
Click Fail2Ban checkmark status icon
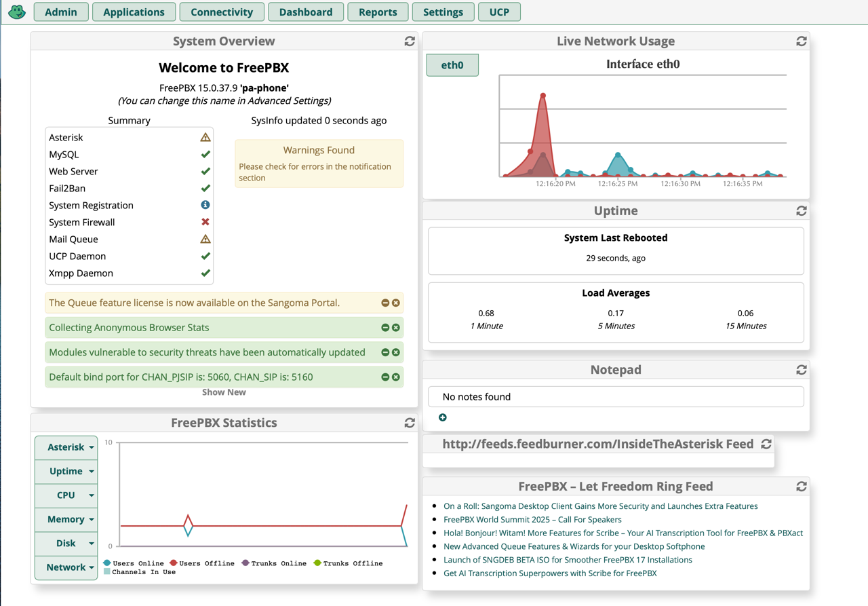(x=205, y=188)
